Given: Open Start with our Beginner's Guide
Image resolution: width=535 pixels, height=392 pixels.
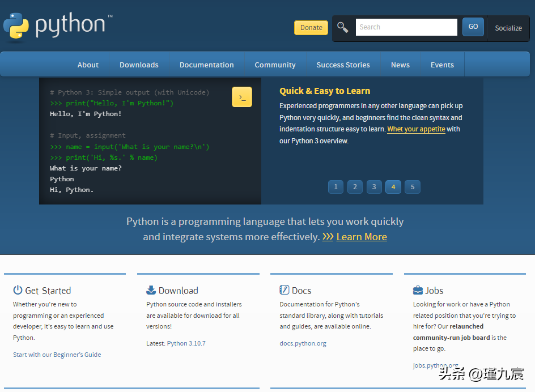Looking at the screenshot, I should tap(57, 355).
